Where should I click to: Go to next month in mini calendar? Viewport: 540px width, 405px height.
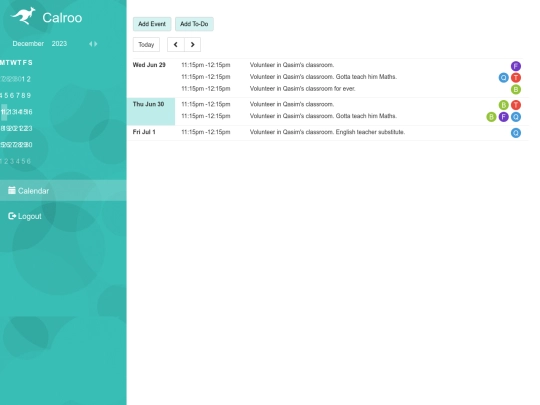click(x=96, y=44)
